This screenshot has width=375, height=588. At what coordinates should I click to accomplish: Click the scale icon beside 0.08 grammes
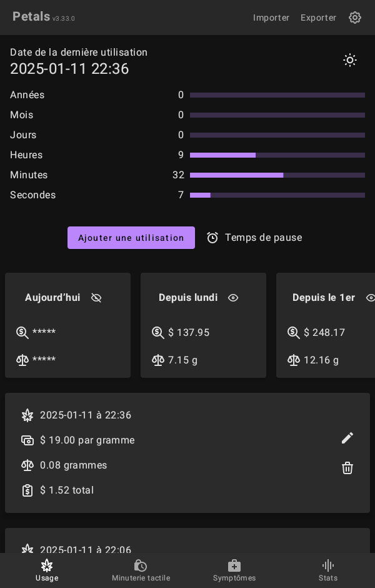(27, 465)
